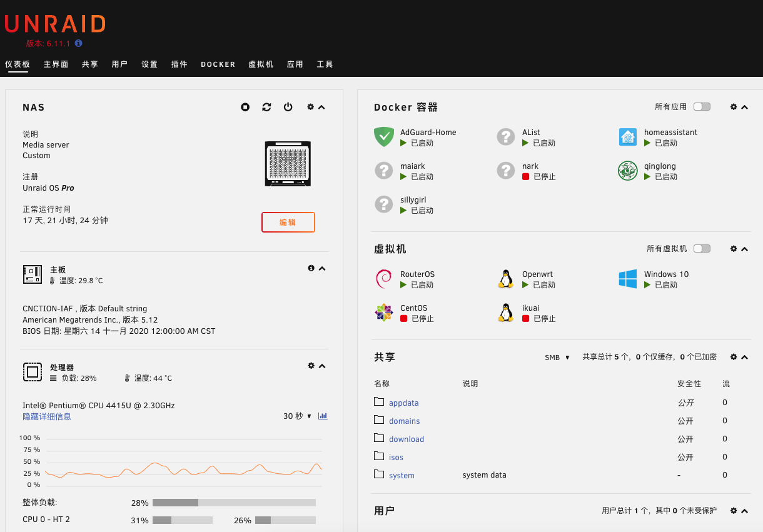Click the CPU load history graph
763x532 pixels.
coord(183,461)
